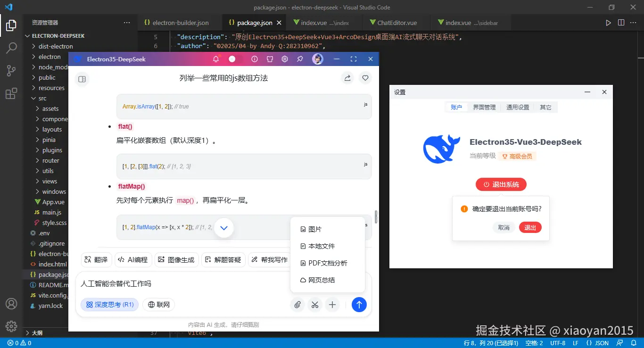Open notifications via bell icon in chat titlebar

point(216,58)
